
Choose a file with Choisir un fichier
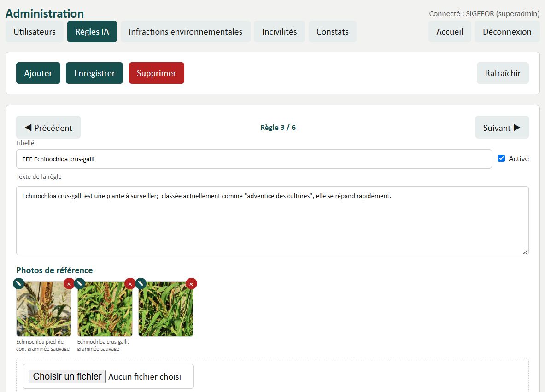click(67, 376)
